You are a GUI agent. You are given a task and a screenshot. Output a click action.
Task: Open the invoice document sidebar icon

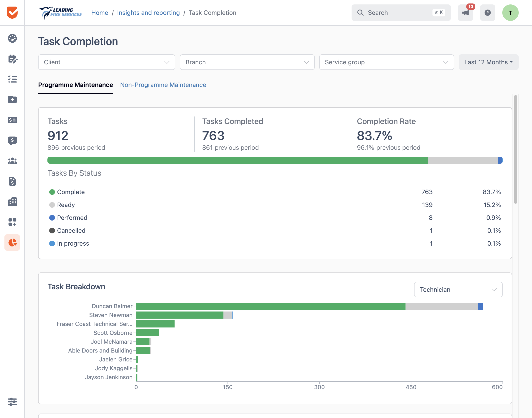(x=12, y=181)
